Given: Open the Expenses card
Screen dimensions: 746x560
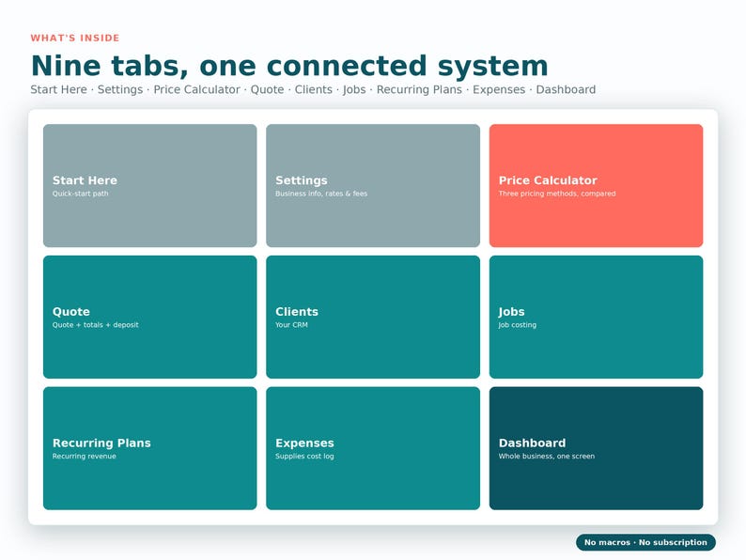Looking at the screenshot, I should [x=373, y=448].
